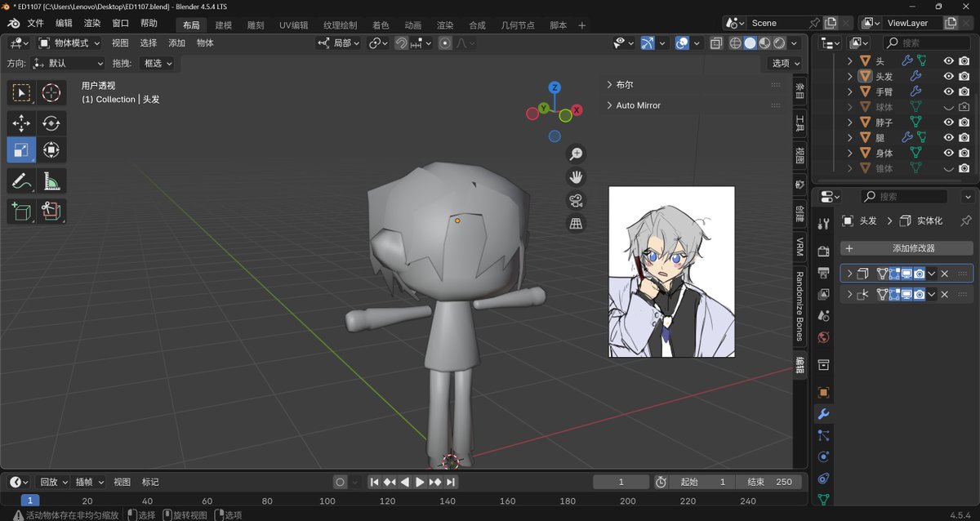This screenshot has width=980, height=521.
Task: Click the current frame field
Action: (x=621, y=482)
